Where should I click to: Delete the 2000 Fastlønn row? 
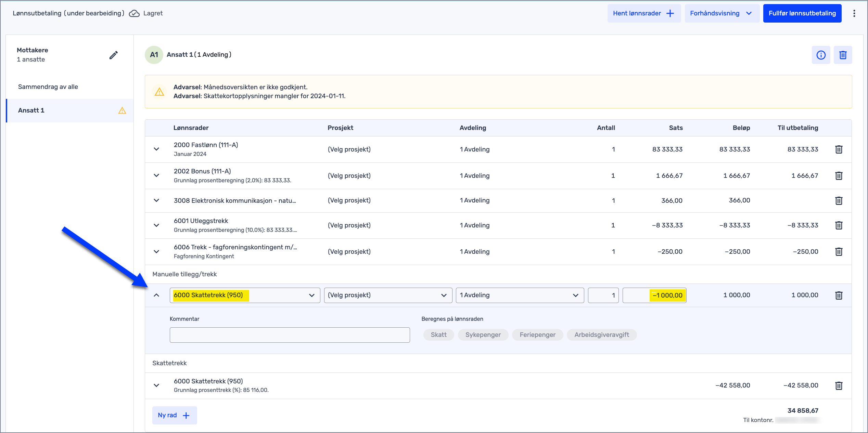[x=839, y=149]
